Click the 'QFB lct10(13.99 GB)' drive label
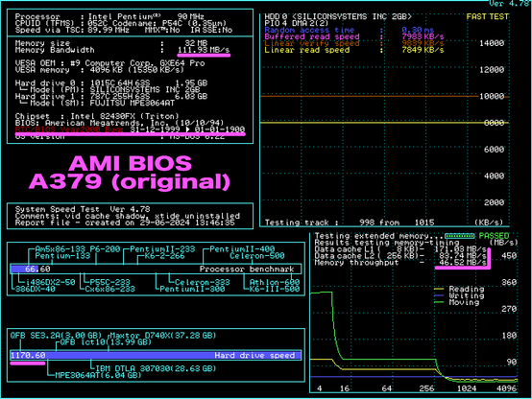The width and height of the screenshot is (532, 399). [x=106, y=342]
